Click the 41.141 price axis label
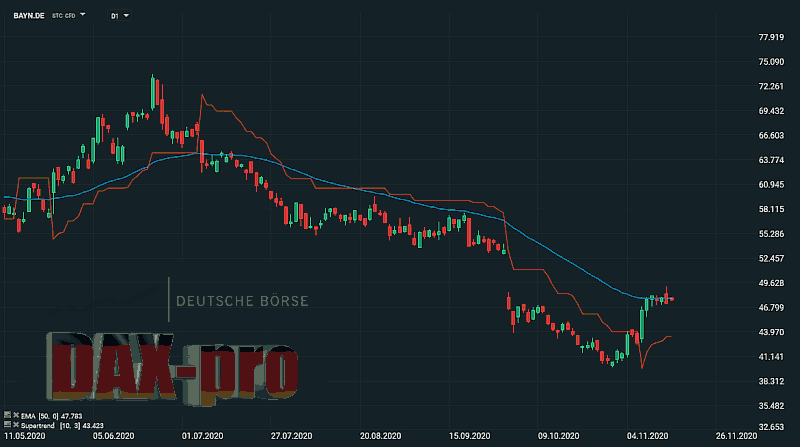The width and height of the screenshot is (800, 447). tap(771, 357)
